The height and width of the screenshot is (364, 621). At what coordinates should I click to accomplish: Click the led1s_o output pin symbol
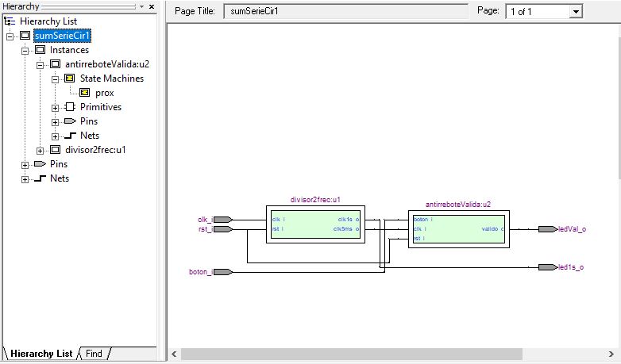click(x=547, y=267)
